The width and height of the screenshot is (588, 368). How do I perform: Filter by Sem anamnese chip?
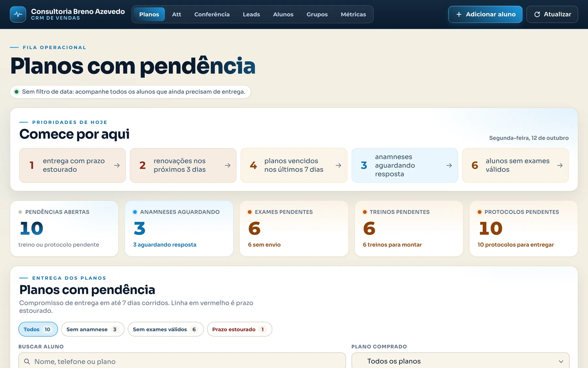[93, 329]
